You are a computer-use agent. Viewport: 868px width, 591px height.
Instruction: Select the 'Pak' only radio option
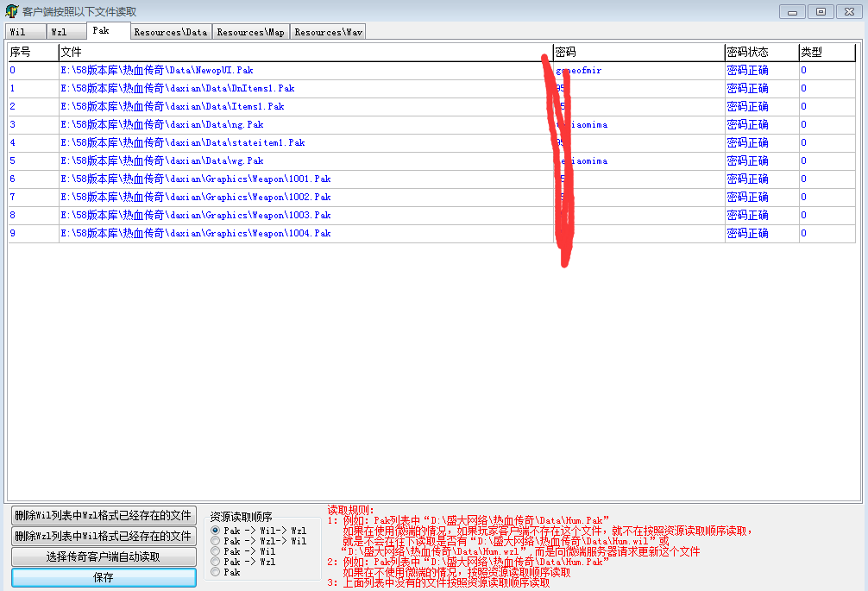(215, 572)
